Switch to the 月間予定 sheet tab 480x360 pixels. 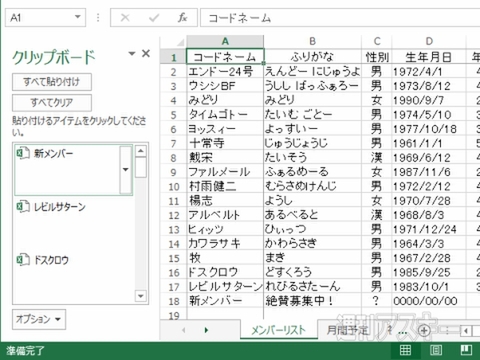click(x=347, y=330)
